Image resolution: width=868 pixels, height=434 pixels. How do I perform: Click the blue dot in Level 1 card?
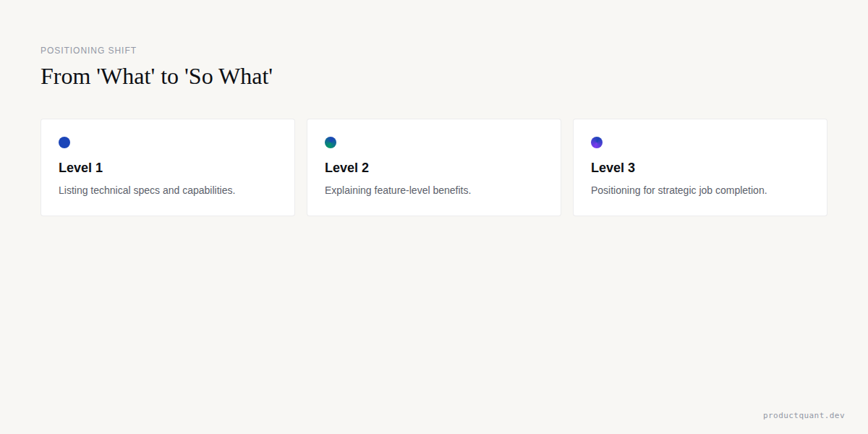[x=64, y=142]
